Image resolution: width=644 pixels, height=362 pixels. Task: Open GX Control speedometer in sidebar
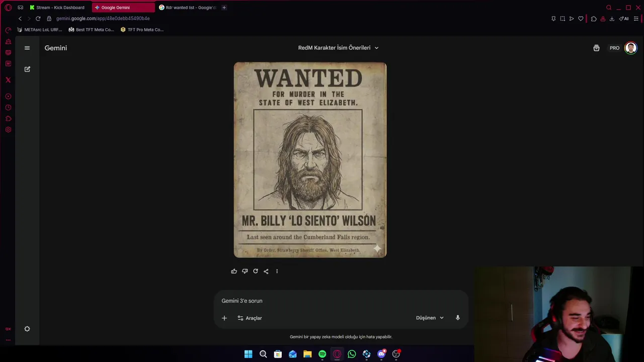[8, 31]
